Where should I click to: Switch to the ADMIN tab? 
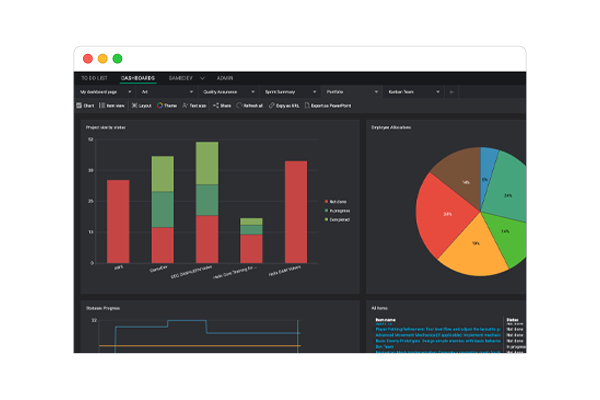click(225, 77)
